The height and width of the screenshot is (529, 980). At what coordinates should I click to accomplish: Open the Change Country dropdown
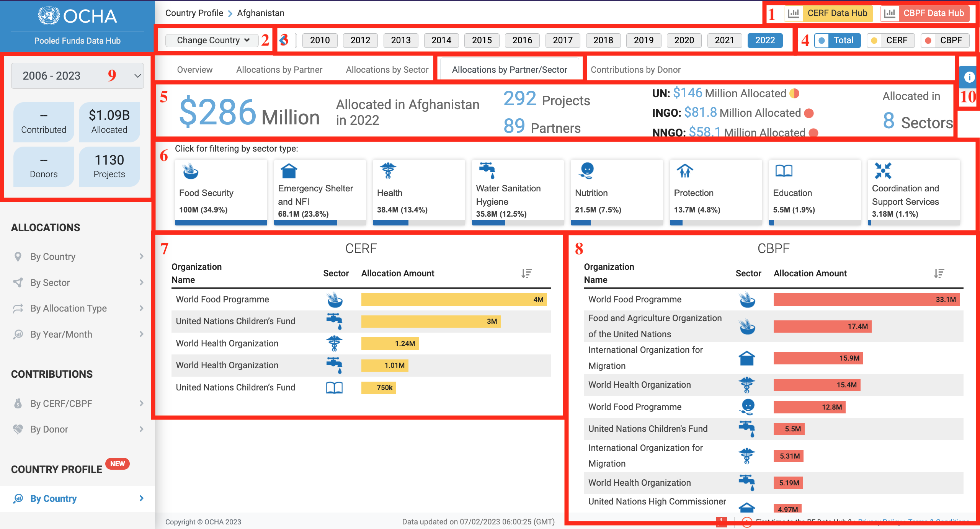[212, 40]
